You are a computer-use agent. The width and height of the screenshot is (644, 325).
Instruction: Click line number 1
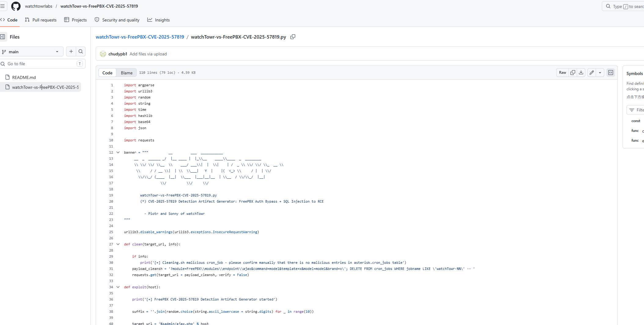[112, 85]
